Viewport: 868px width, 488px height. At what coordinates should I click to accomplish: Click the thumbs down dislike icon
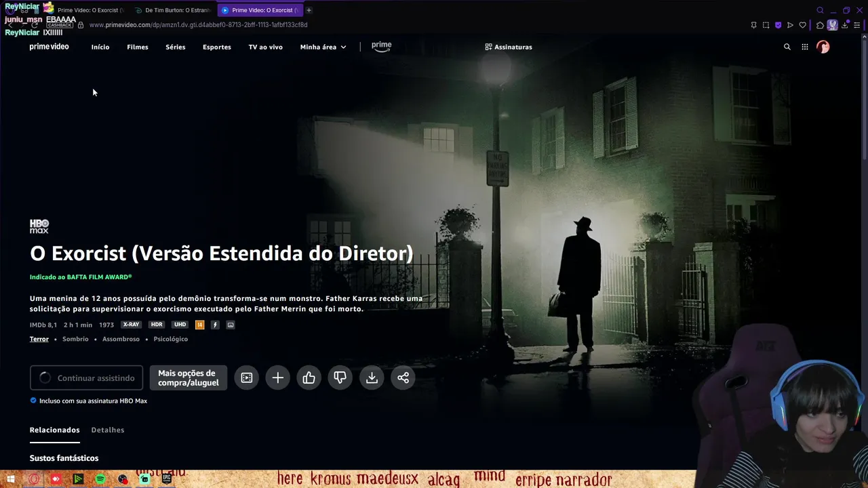click(x=340, y=378)
